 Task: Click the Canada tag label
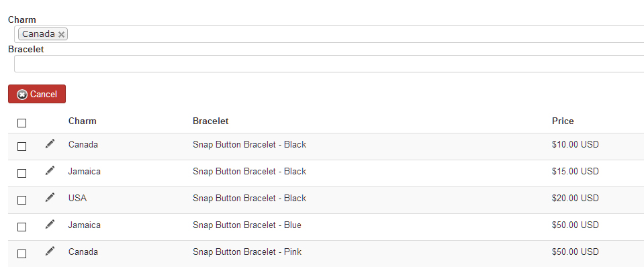(38, 34)
